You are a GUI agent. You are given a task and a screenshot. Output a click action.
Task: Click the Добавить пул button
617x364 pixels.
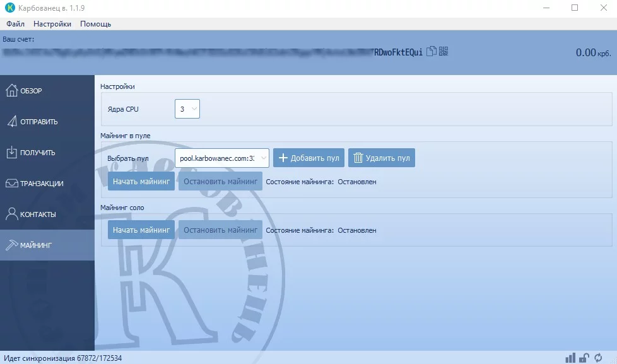309,158
